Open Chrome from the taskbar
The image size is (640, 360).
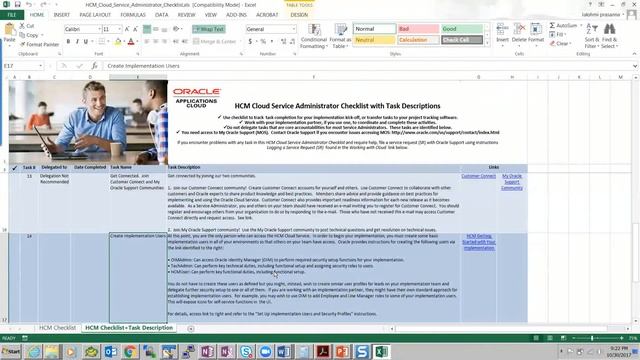pos(130,351)
